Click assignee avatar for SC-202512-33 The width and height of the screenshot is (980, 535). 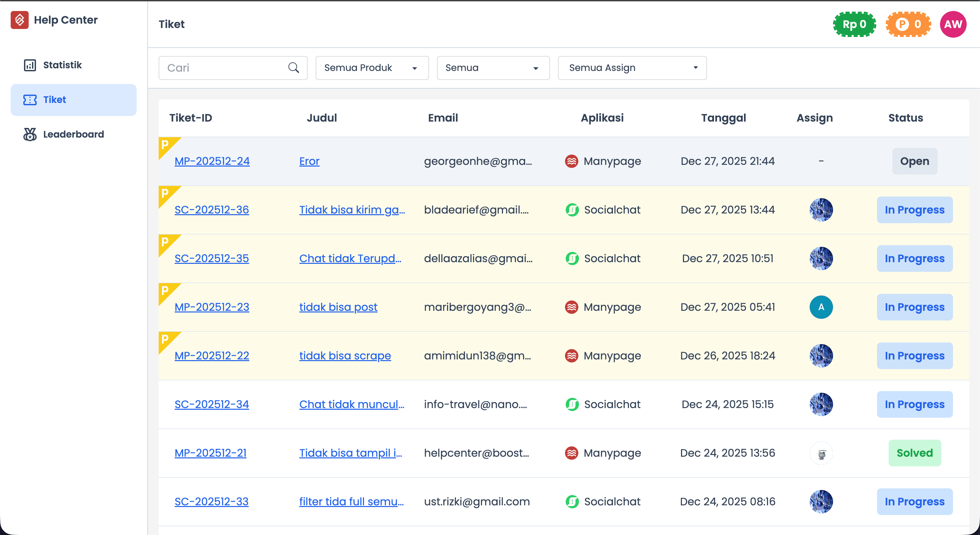point(821,502)
